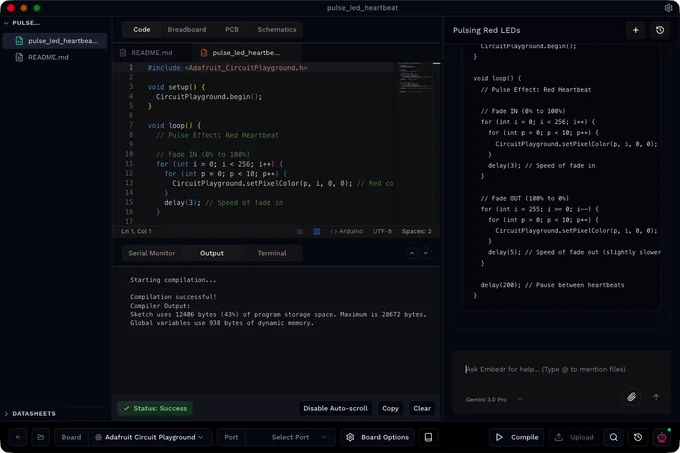680x453 pixels.
Task: Click the device panel icon beside Board Options
Action: pyautogui.click(x=428, y=437)
